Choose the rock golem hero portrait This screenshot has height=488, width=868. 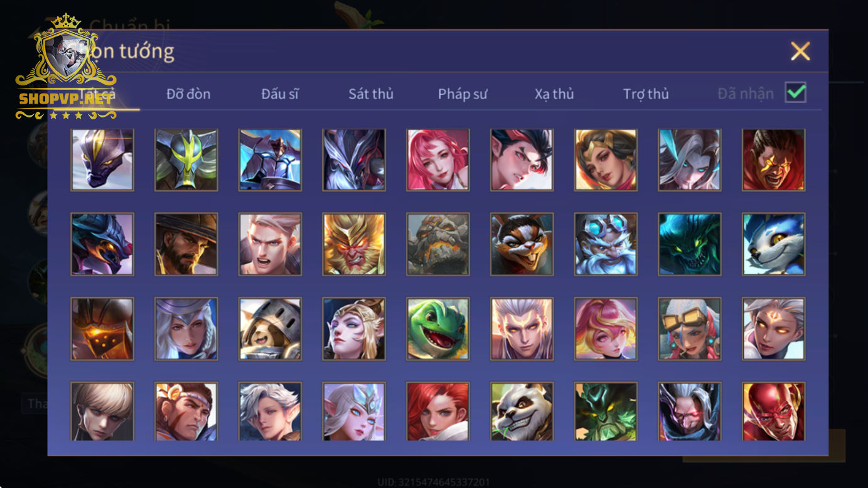438,244
